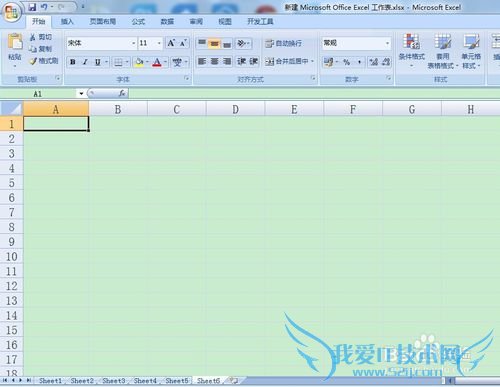
Task: Open the Paste options dropdown arrow
Action: click(x=15, y=66)
